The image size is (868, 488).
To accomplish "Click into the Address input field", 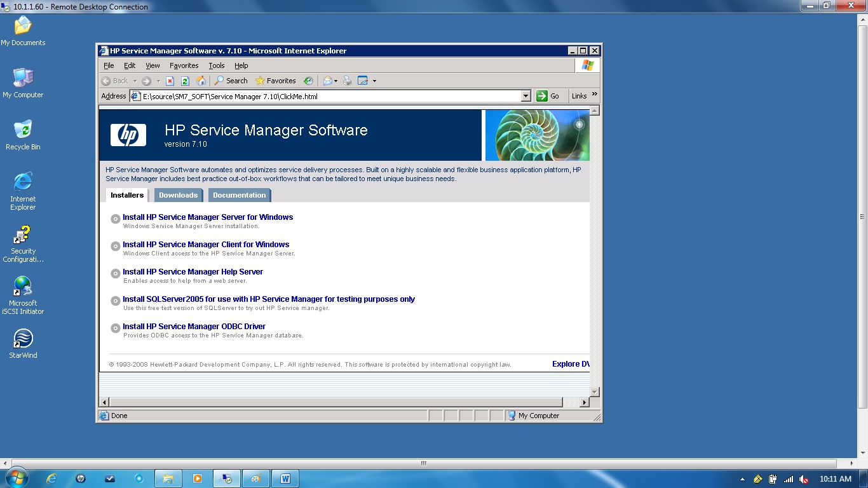I will [330, 96].
